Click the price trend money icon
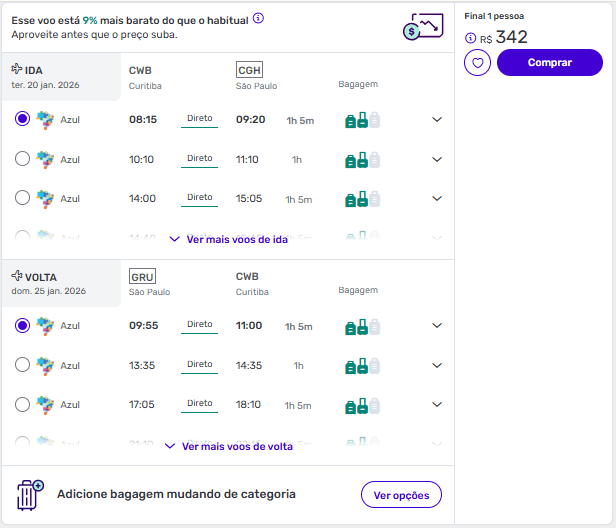 [423, 27]
